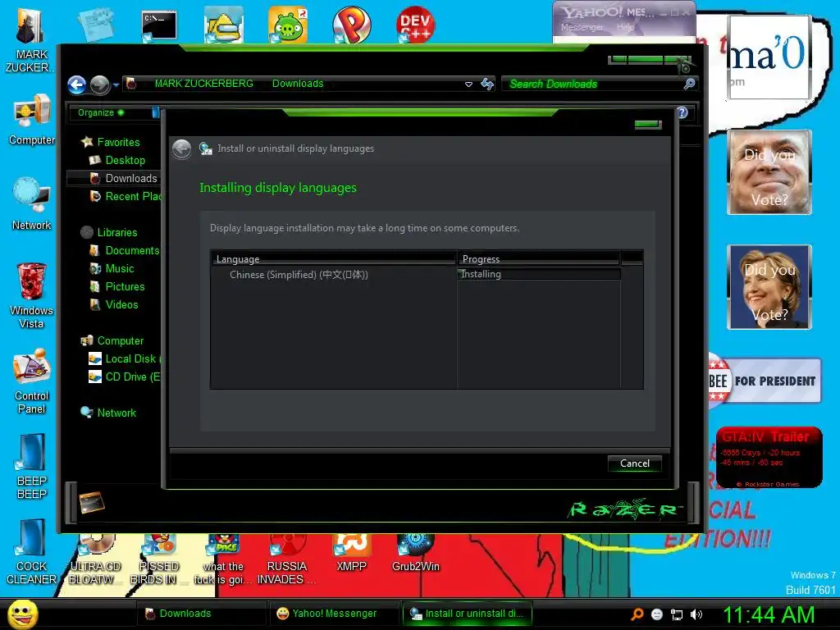Open Messenger menu in Yahoo window
The image size is (840, 630).
(x=582, y=27)
